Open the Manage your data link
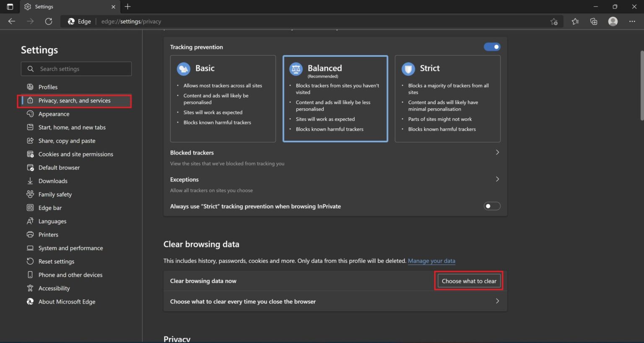644x343 pixels. tap(431, 261)
